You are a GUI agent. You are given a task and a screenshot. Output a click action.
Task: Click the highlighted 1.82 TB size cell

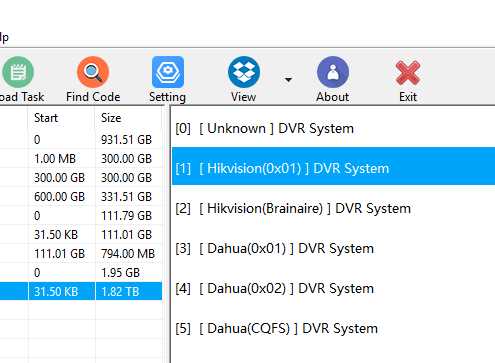[x=129, y=291]
